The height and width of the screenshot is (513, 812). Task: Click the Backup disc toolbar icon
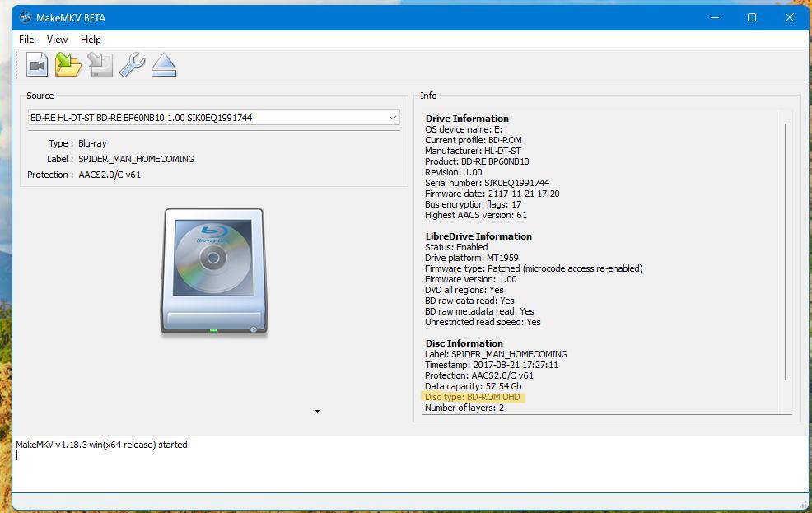[100, 65]
